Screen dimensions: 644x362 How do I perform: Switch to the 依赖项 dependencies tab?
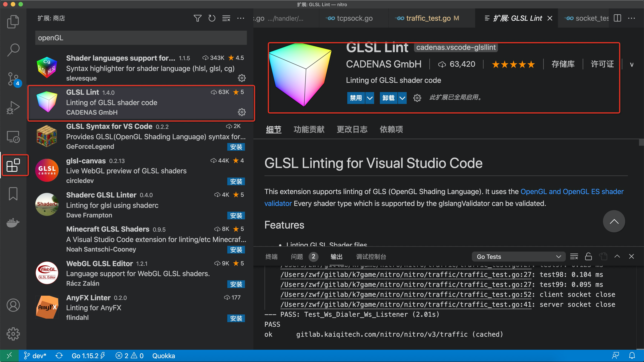coord(391,129)
